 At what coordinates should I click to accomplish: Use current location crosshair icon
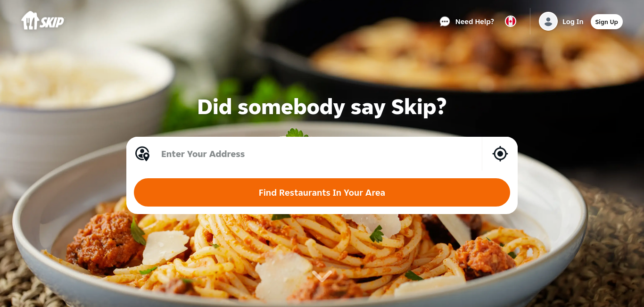500,154
